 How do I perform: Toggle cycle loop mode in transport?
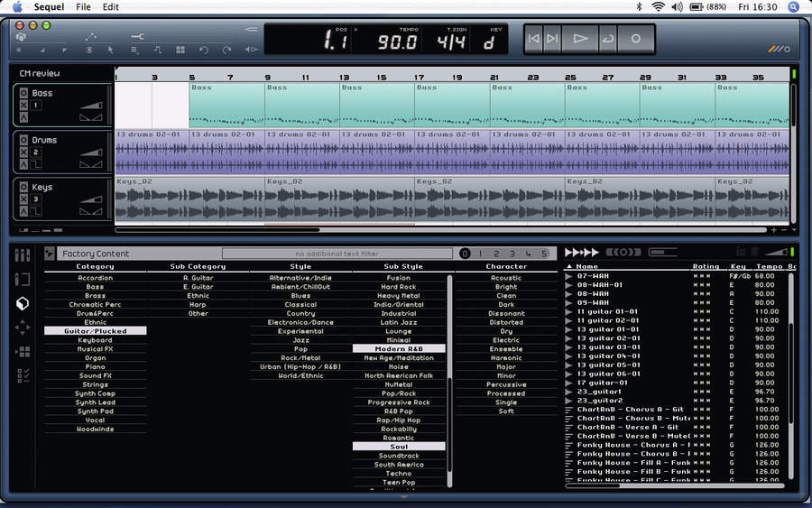pyautogui.click(x=608, y=39)
